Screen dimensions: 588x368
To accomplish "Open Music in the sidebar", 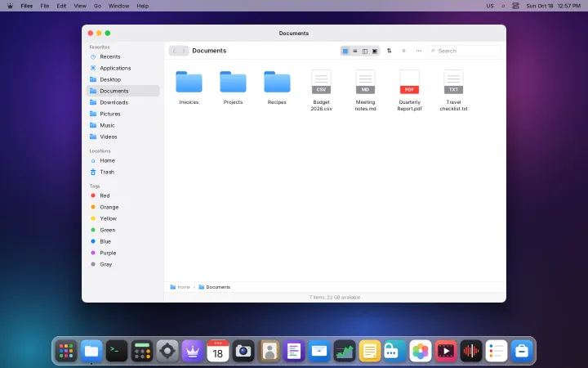I will point(123,125).
